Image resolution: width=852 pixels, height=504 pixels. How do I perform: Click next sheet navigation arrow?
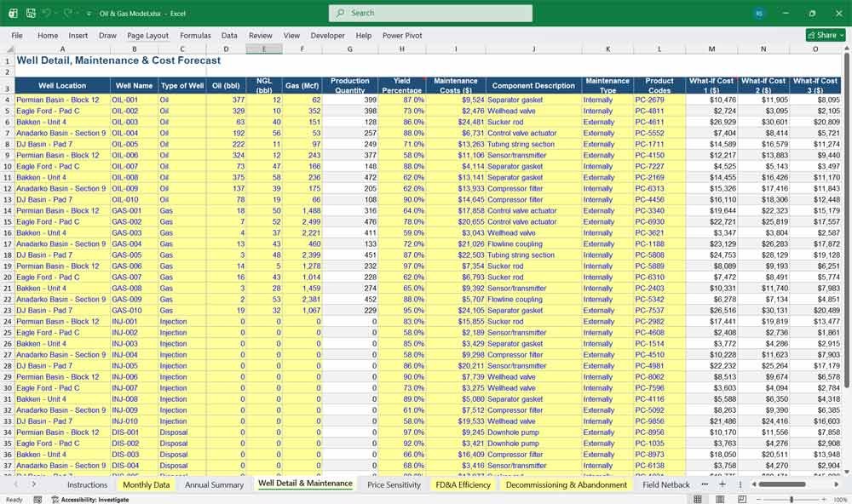[x=34, y=484]
